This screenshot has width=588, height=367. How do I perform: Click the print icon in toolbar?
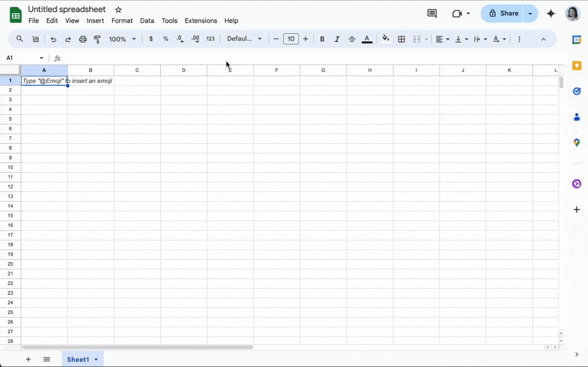tap(83, 39)
